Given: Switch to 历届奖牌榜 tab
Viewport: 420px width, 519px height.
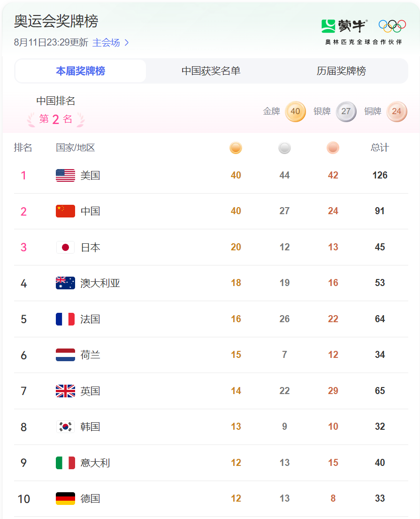Looking at the screenshot, I should (341, 71).
